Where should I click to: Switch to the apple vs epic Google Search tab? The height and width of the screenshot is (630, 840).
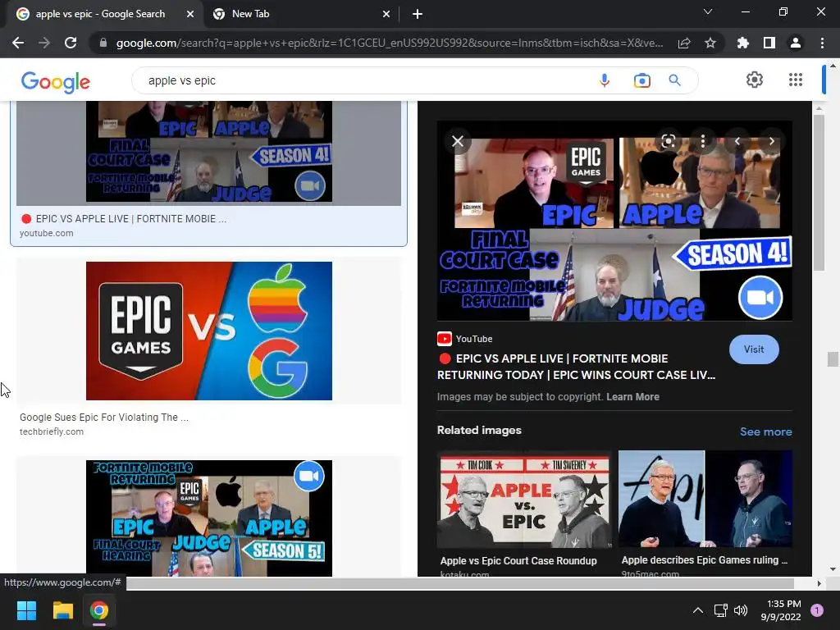pyautogui.click(x=100, y=14)
